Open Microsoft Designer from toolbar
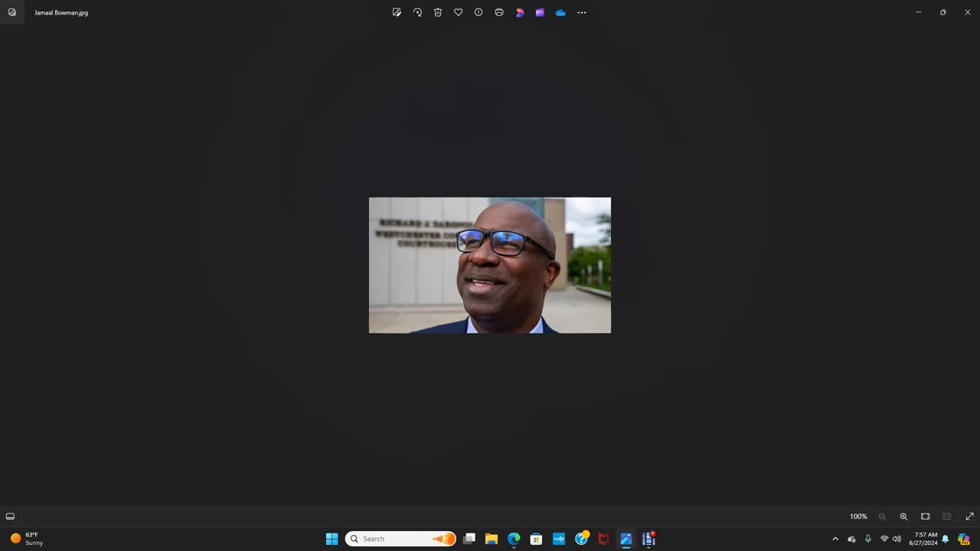The width and height of the screenshot is (980, 551). click(520, 12)
